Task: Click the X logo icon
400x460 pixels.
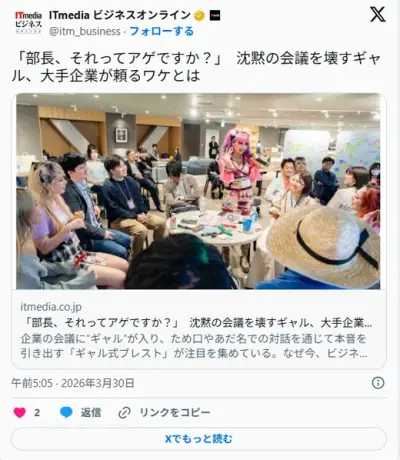Action: (377, 15)
